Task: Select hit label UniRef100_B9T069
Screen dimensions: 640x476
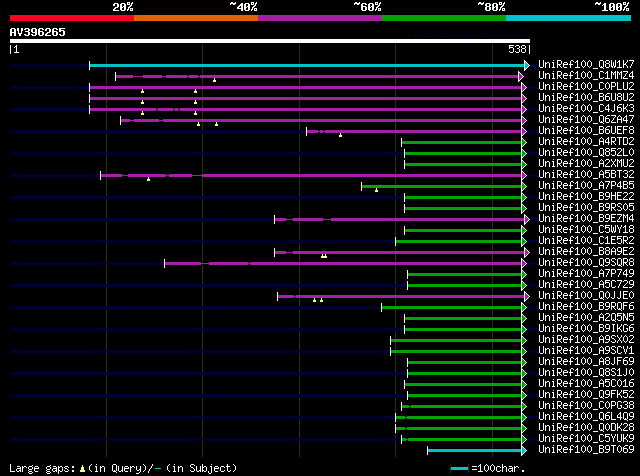Action: pos(586,450)
